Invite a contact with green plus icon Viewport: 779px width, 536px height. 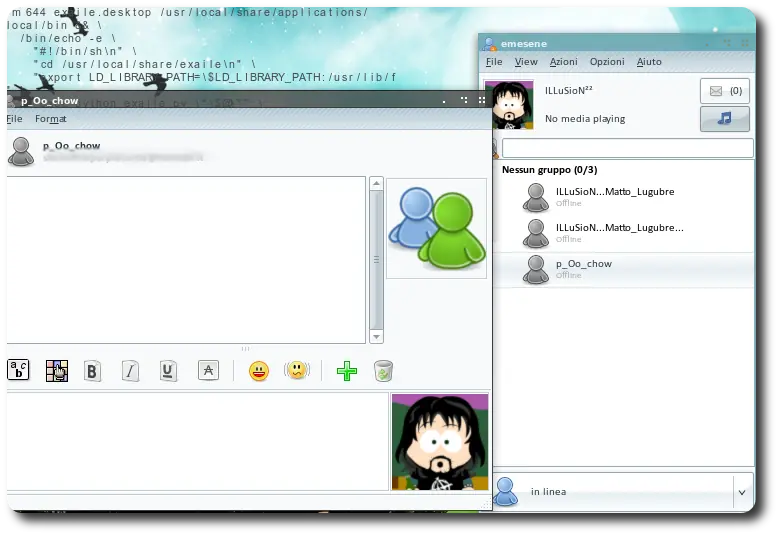click(347, 371)
